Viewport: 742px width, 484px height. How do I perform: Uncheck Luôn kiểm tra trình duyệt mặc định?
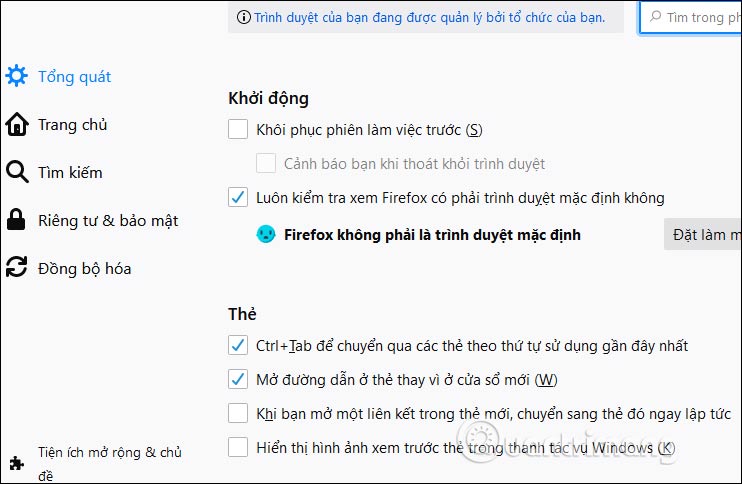click(x=238, y=197)
